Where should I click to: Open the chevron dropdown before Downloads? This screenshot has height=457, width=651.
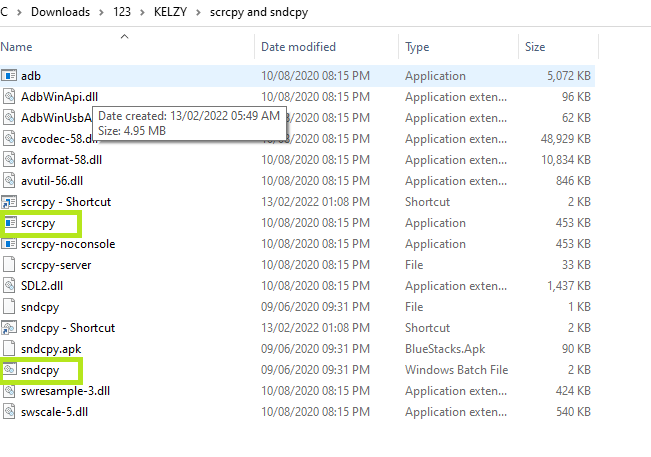point(19,12)
